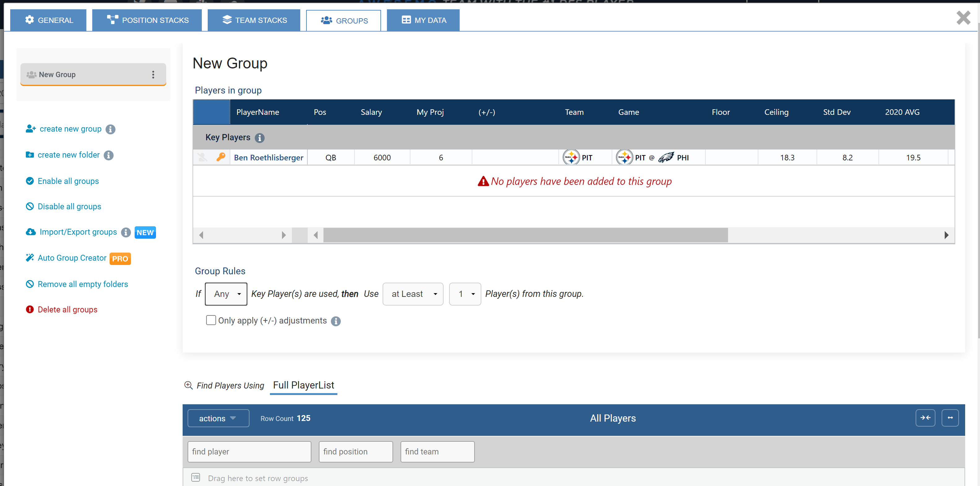Open the Any key players dropdown

pyautogui.click(x=226, y=294)
